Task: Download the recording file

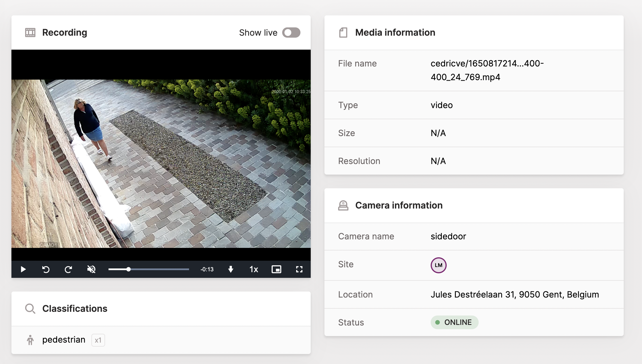Action: click(x=231, y=269)
